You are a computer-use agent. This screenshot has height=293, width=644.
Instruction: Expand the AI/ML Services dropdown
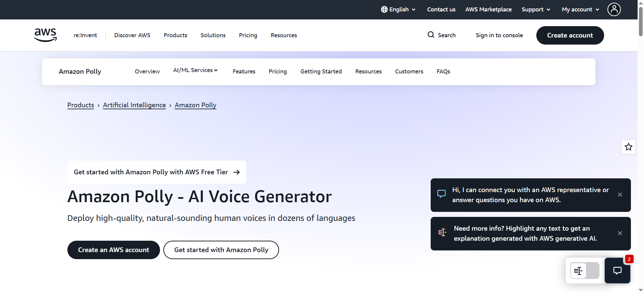[196, 70]
